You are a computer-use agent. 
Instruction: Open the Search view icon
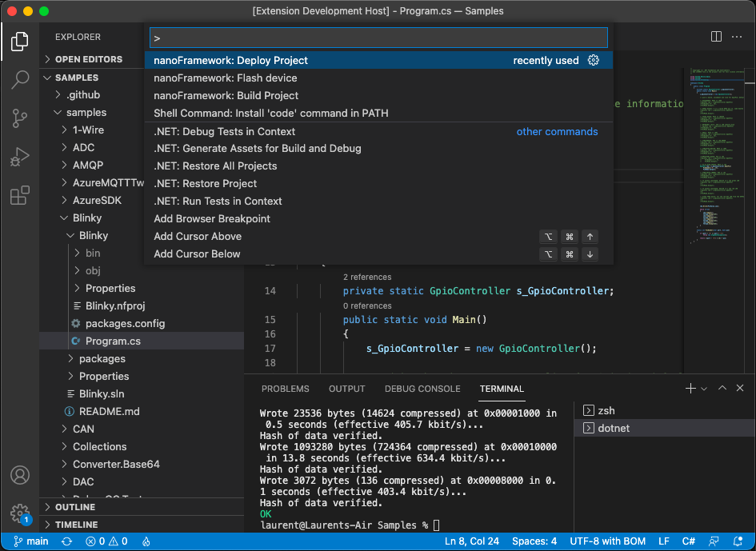coord(20,80)
